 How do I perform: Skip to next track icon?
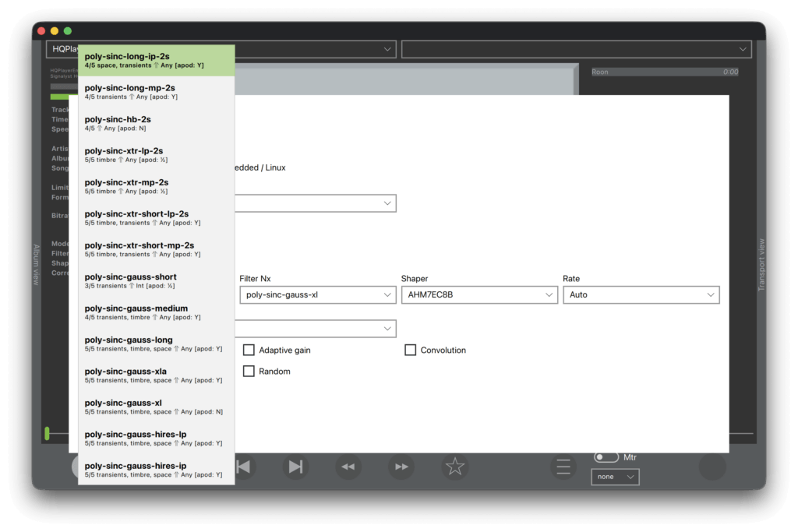pyautogui.click(x=295, y=467)
